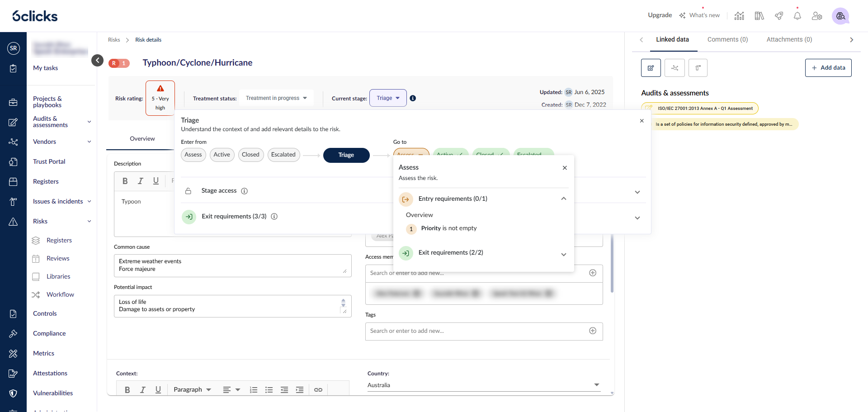Toggle Bold in Description editor

click(x=125, y=181)
